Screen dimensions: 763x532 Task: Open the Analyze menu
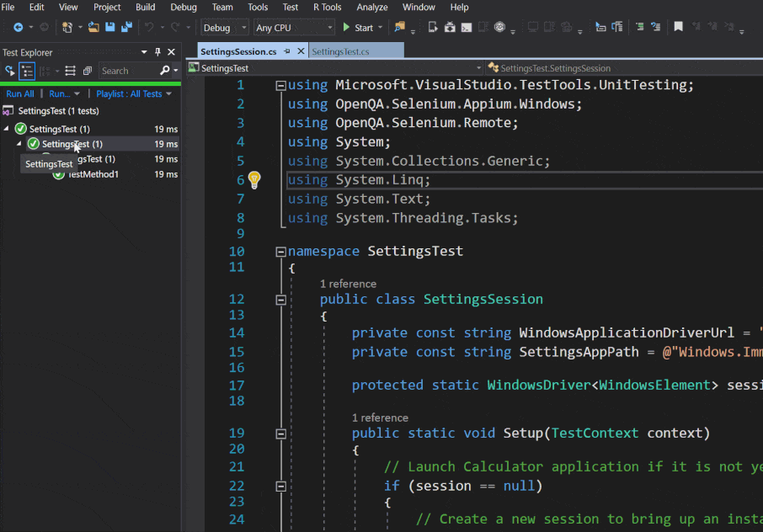pyautogui.click(x=371, y=7)
